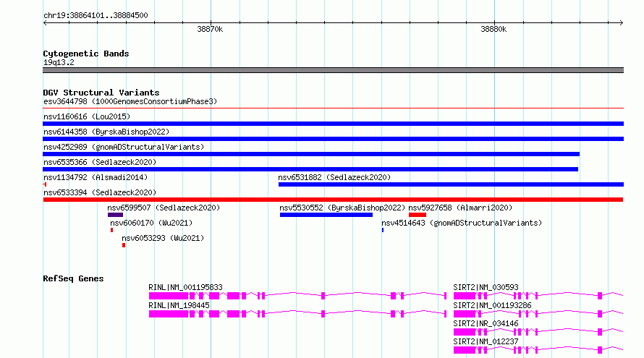Click the small red nsv6060170 marker
The width and height of the screenshot is (644, 358).
111,230
